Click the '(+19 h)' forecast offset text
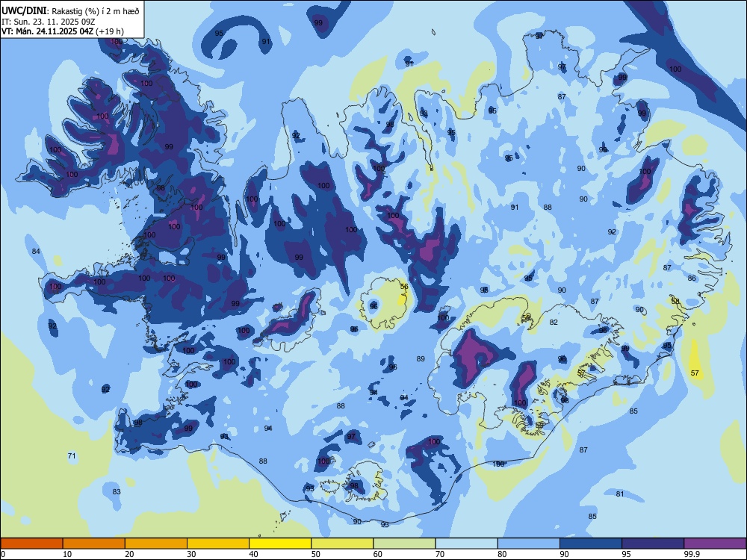747x560 pixels. click(x=110, y=31)
